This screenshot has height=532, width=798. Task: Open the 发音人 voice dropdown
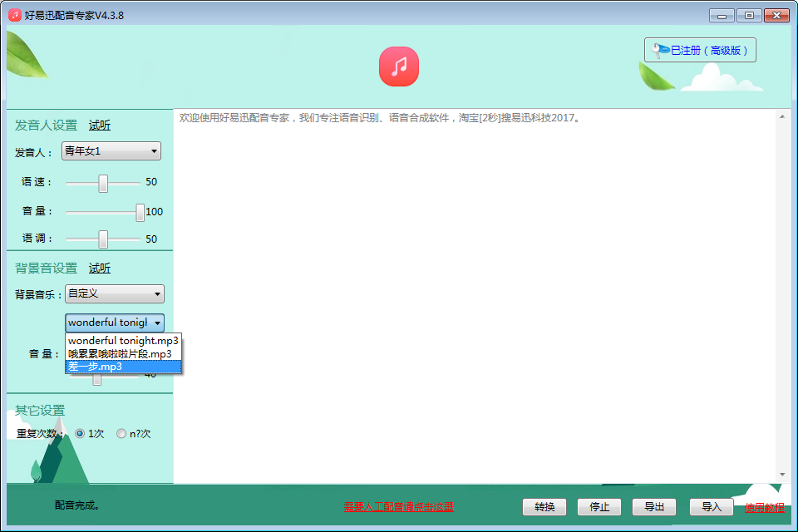111,151
